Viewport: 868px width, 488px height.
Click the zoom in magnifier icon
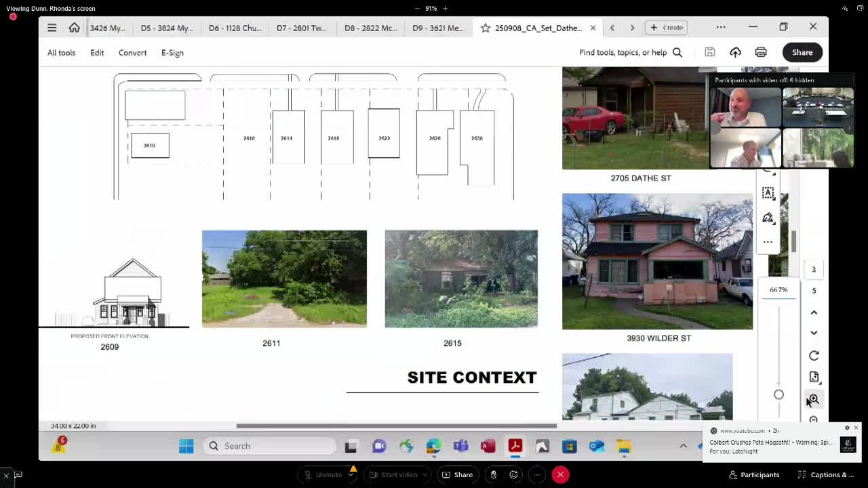[814, 400]
